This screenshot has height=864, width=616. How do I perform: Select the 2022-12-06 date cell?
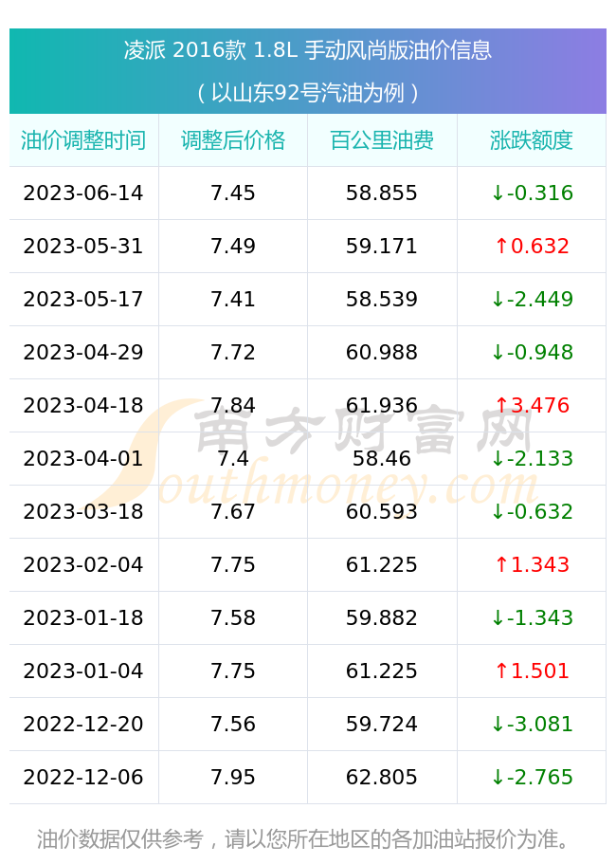point(83,778)
